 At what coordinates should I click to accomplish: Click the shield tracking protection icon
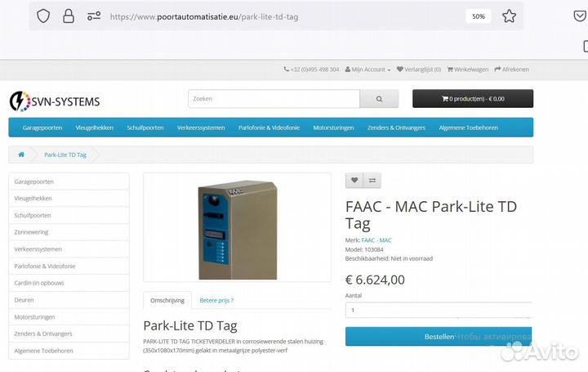(43, 16)
